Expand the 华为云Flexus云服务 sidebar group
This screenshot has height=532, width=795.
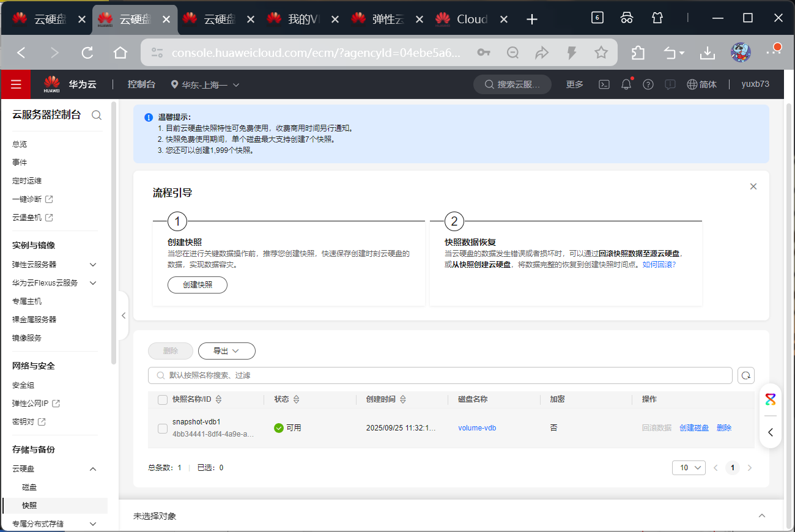tap(93, 283)
